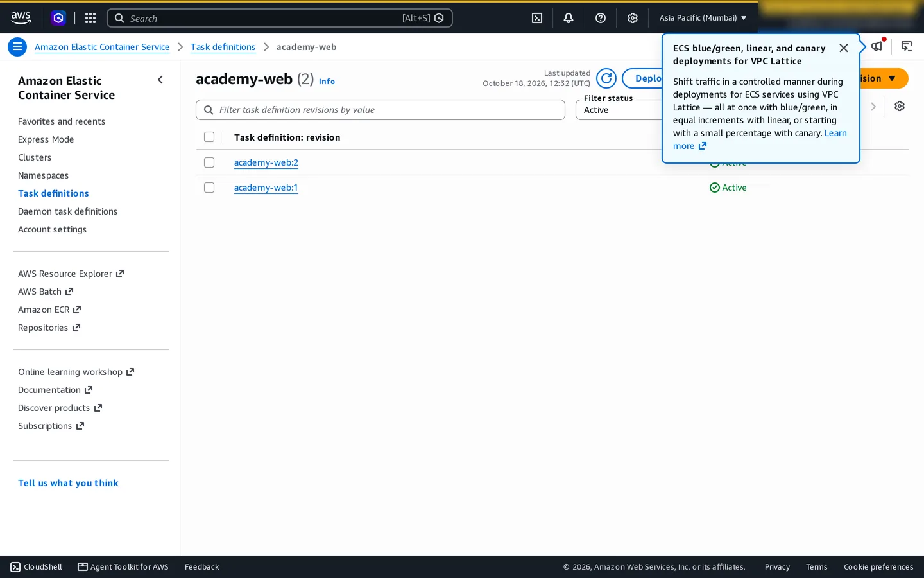Click the Amazon Elastic Container Service breadcrumb
This screenshot has height=578, width=924.
(102, 47)
